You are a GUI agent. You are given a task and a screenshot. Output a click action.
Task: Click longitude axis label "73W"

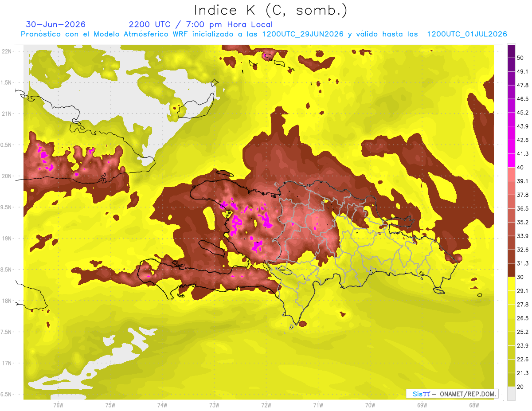[214, 405]
